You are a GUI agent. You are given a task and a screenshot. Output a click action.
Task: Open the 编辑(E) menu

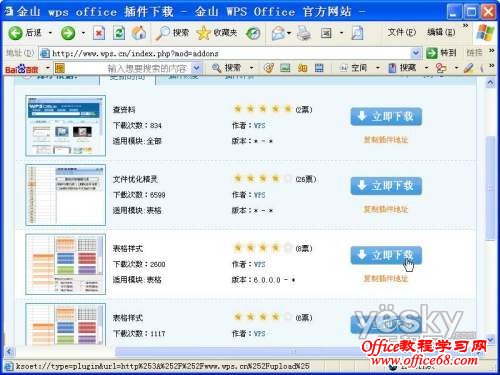pos(441,32)
